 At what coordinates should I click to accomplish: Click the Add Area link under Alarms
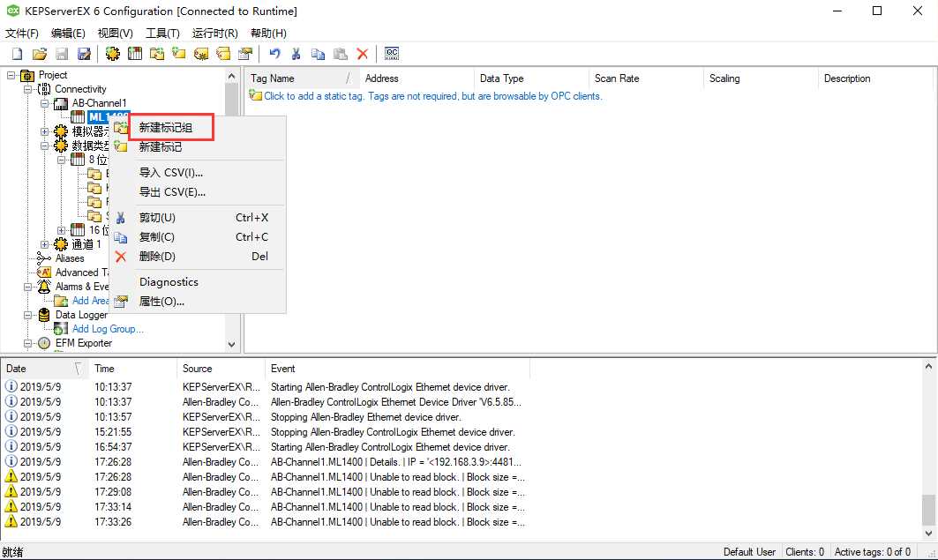pyautogui.click(x=90, y=301)
